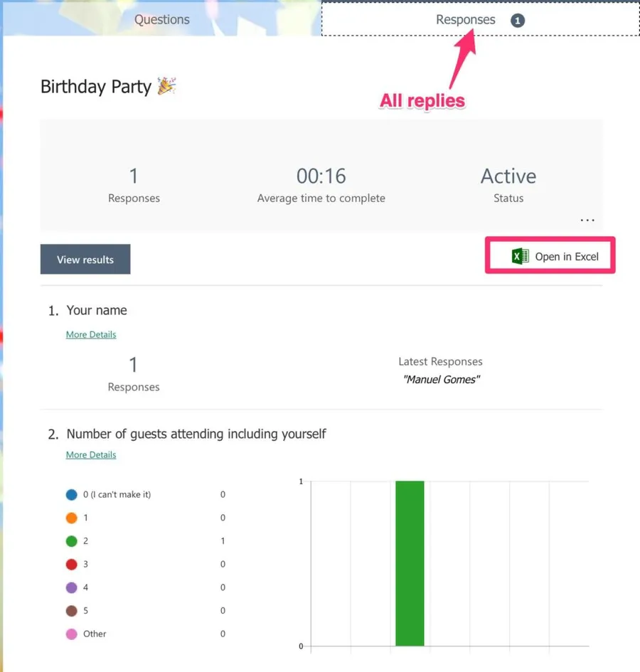Click the red legend dot for 3
The image size is (640, 672).
click(71, 565)
